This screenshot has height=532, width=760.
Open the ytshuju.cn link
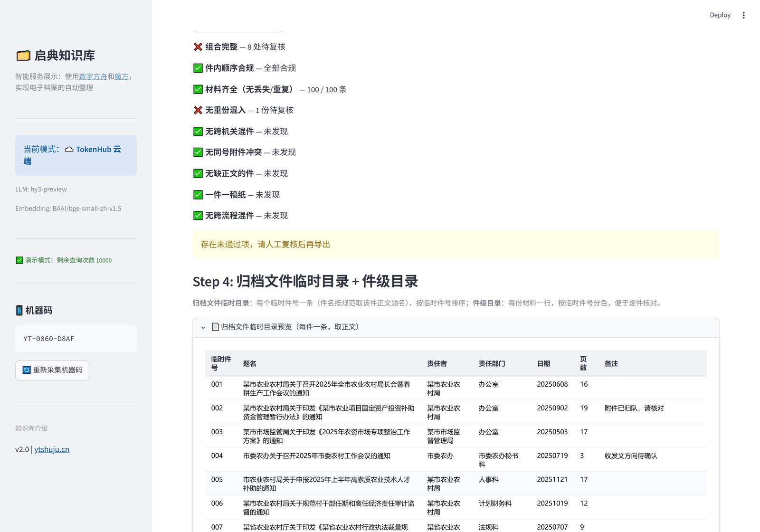pyautogui.click(x=52, y=449)
